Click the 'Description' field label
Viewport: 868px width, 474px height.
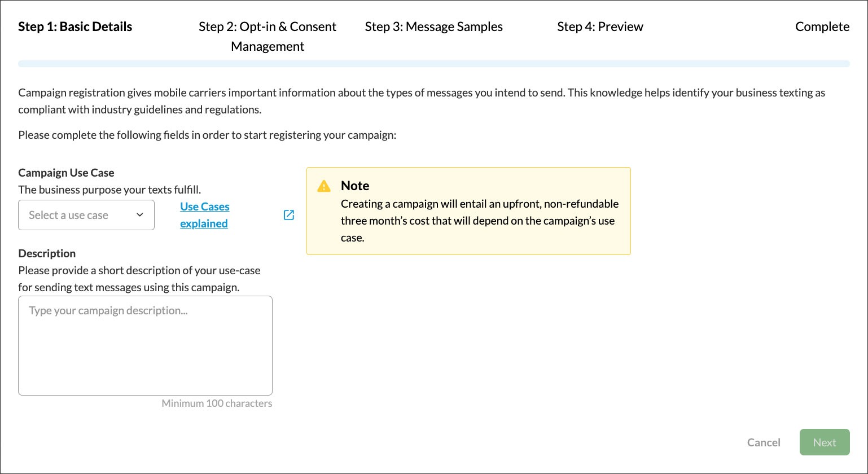click(47, 253)
